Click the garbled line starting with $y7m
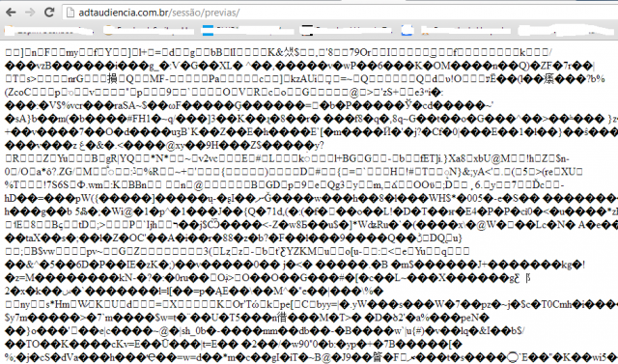Image resolution: width=618 pixels, height=364 pixels. tap(247, 317)
